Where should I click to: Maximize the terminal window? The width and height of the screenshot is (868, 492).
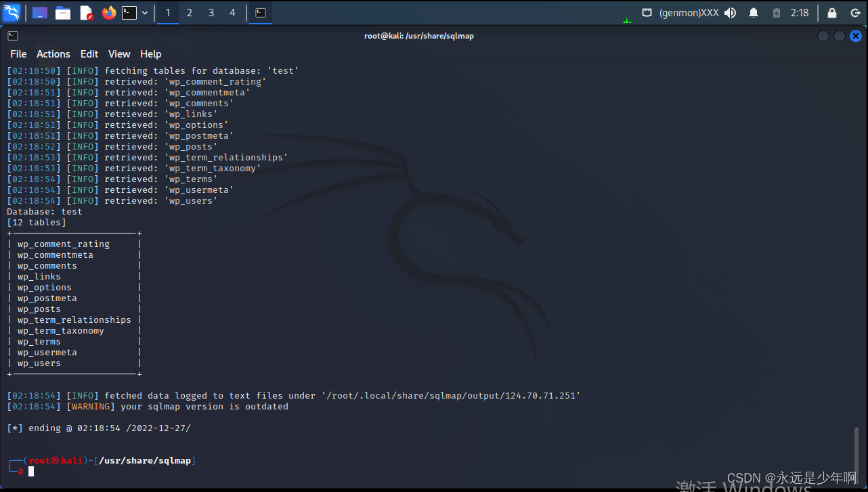tap(840, 36)
